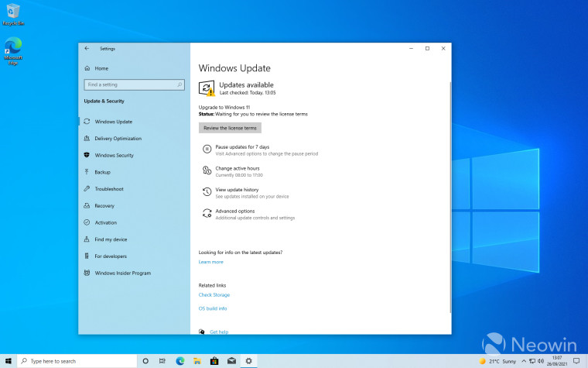Select Troubleshoot in the sidebar
This screenshot has width=588, height=368.
(109, 189)
